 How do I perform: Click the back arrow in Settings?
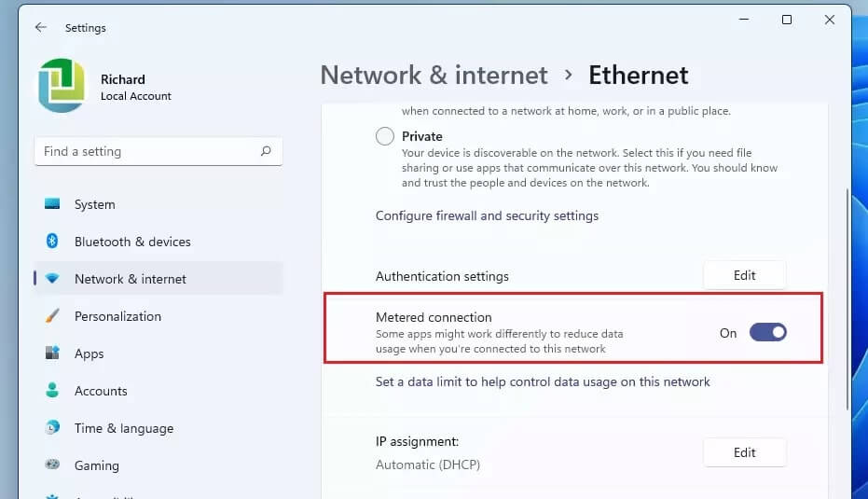[40, 28]
